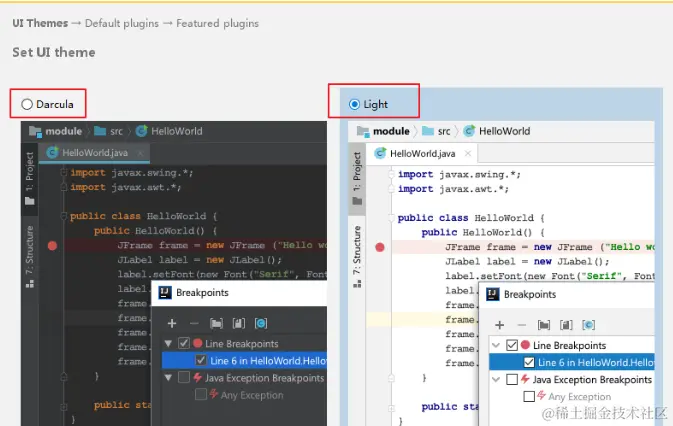
Task: Click group by file icon in Light Breakpoints
Action: coord(566,325)
